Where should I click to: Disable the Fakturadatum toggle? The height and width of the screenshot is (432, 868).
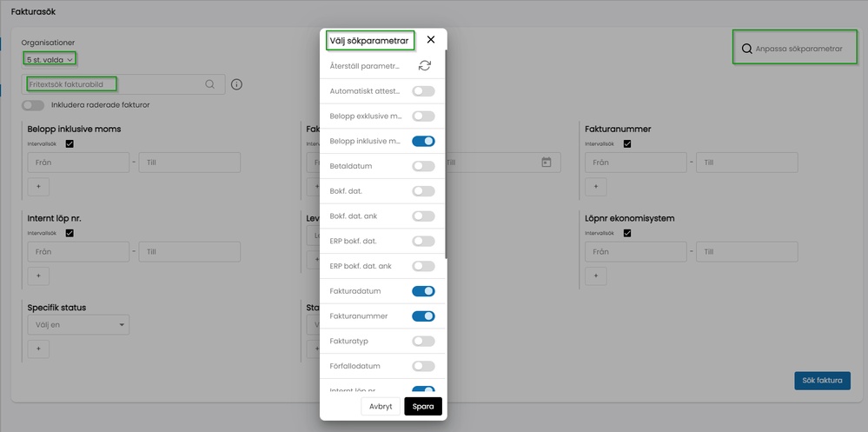[x=423, y=291]
